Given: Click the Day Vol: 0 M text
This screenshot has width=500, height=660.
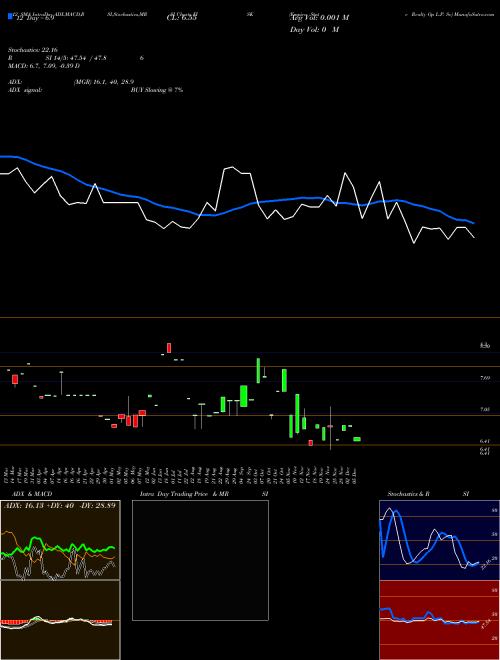Looking at the screenshot, I should coord(314,30).
